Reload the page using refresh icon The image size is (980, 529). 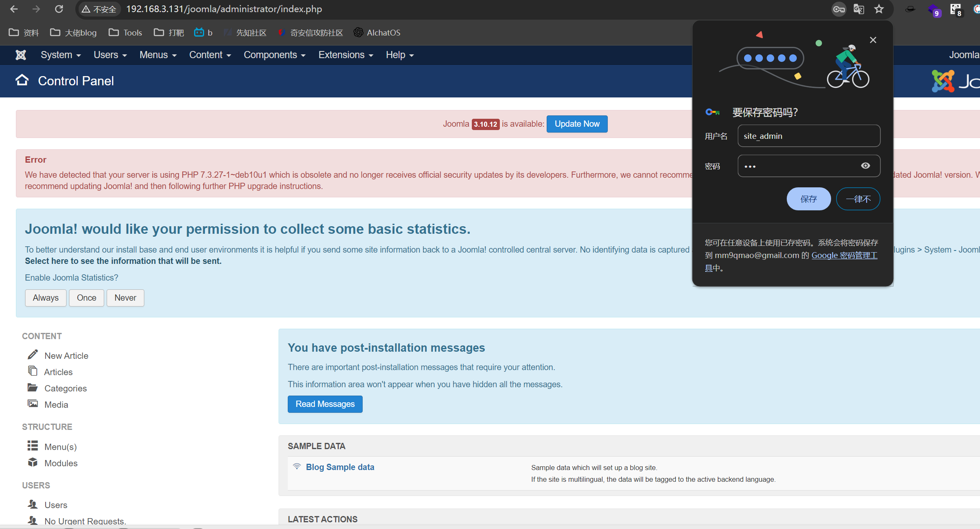tap(59, 9)
